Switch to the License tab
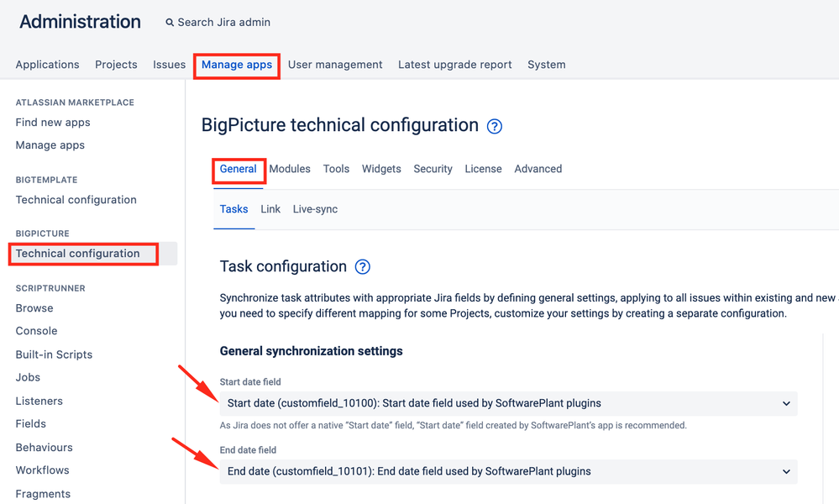 coord(483,169)
